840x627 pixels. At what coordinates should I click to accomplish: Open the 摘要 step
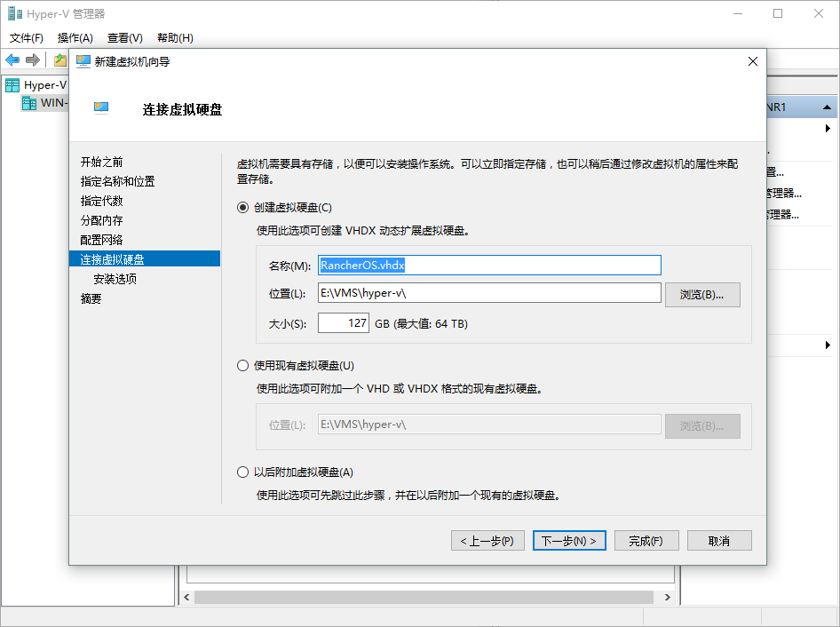(x=91, y=298)
